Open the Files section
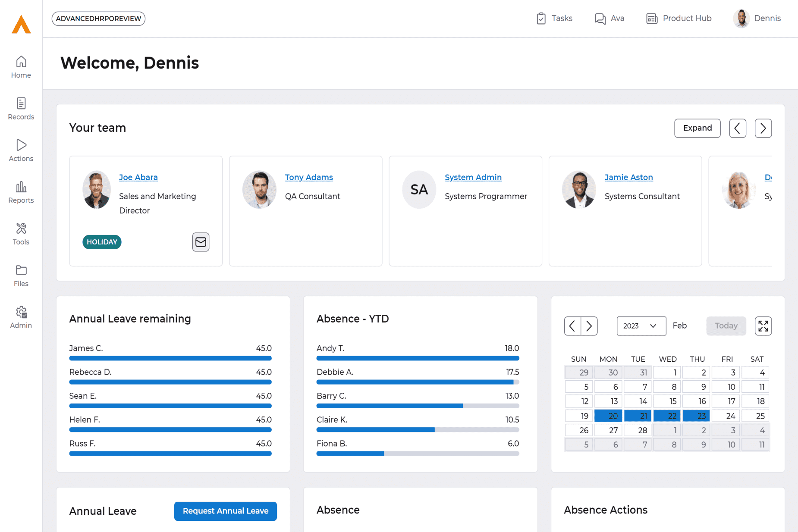798x532 pixels. [21, 275]
